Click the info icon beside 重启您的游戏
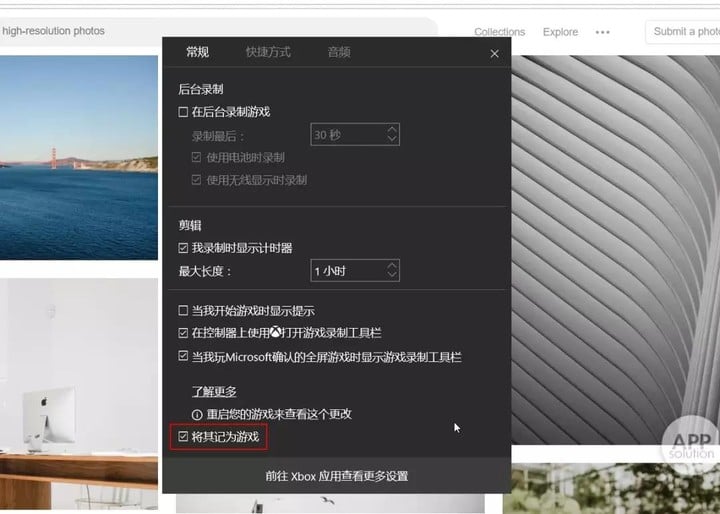720x514 pixels. point(197,414)
